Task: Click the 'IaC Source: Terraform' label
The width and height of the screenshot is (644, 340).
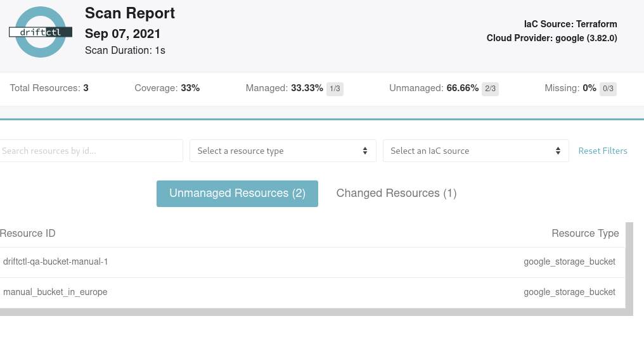Action: coord(570,24)
